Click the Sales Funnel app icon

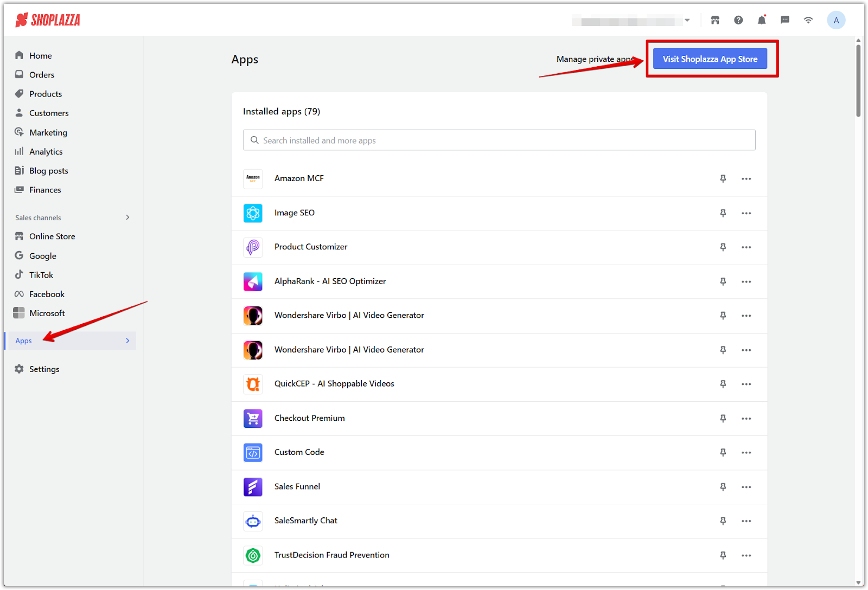pyautogui.click(x=253, y=487)
